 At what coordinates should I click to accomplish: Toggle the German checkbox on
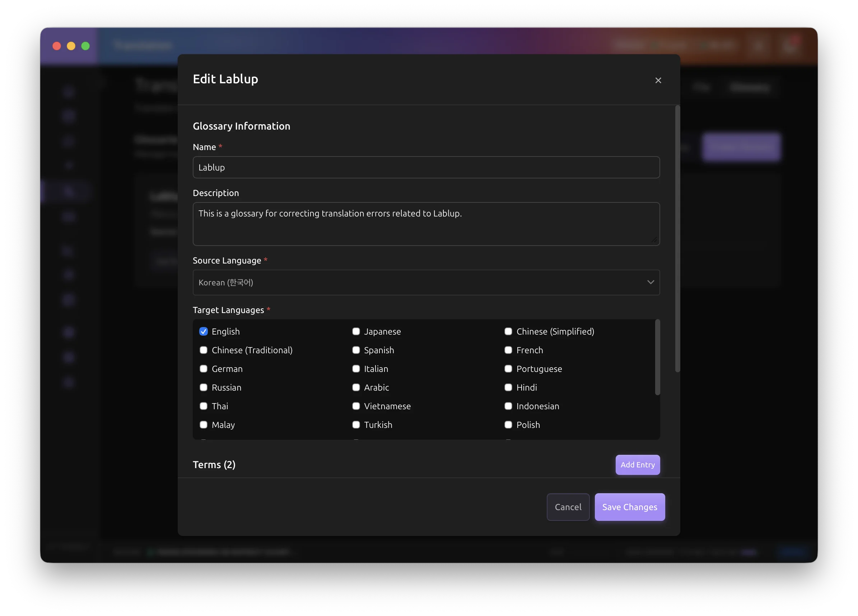pos(204,369)
